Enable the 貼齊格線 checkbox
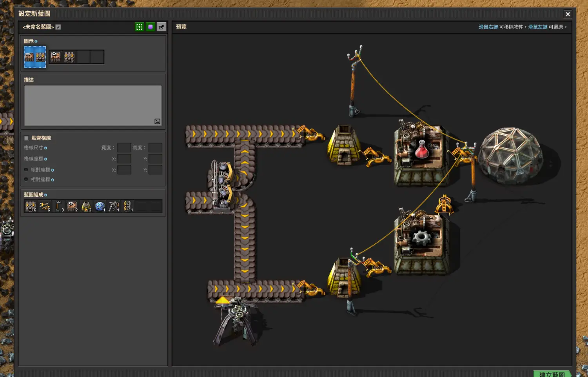Image resolution: width=588 pixels, height=377 pixels. [x=26, y=138]
